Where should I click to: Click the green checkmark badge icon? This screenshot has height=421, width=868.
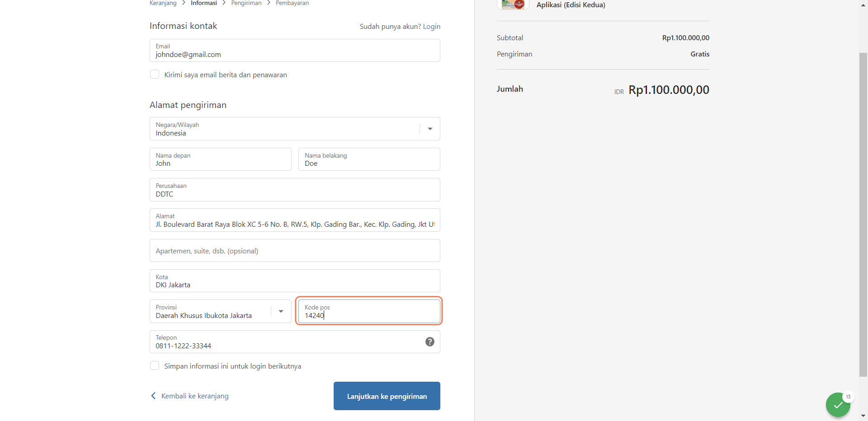pyautogui.click(x=838, y=405)
